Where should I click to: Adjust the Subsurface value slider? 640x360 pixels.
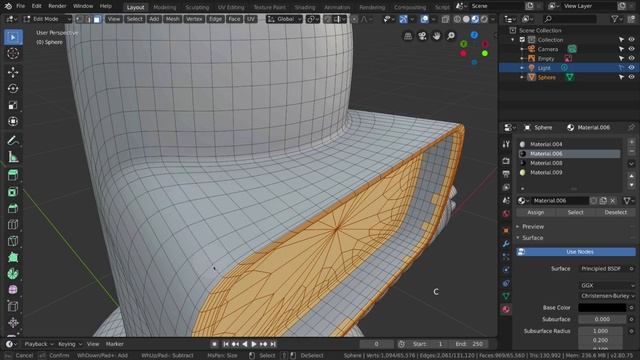(x=602, y=319)
